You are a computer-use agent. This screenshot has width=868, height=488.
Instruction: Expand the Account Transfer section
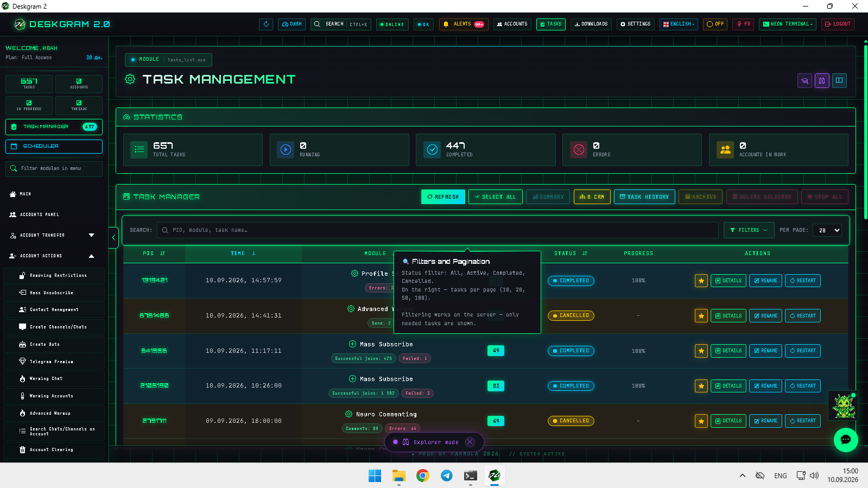pyautogui.click(x=54, y=235)
